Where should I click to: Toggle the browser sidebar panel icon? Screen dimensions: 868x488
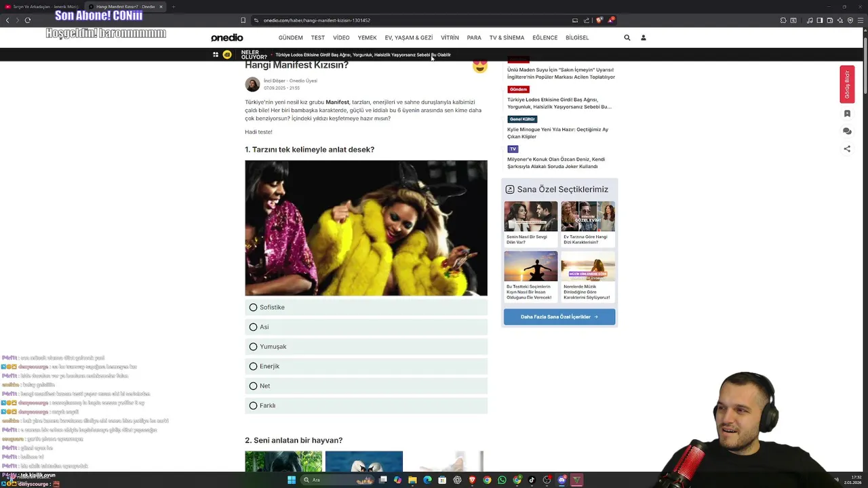[x=820, y=20]
